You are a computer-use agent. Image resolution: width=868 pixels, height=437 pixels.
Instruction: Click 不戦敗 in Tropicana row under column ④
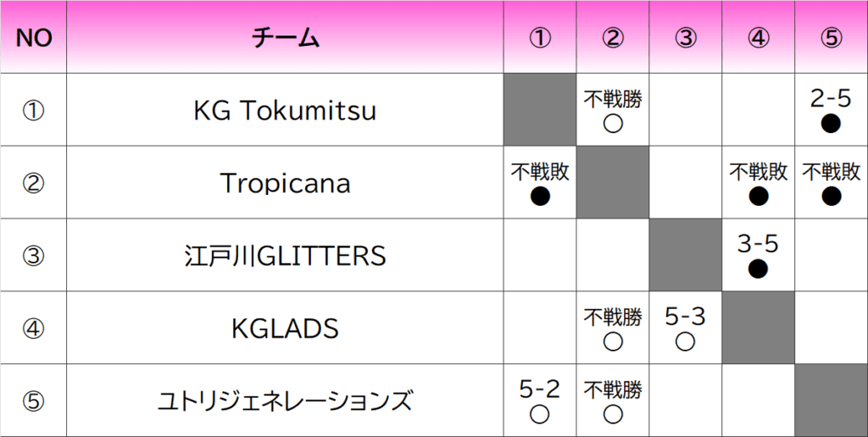758,173
